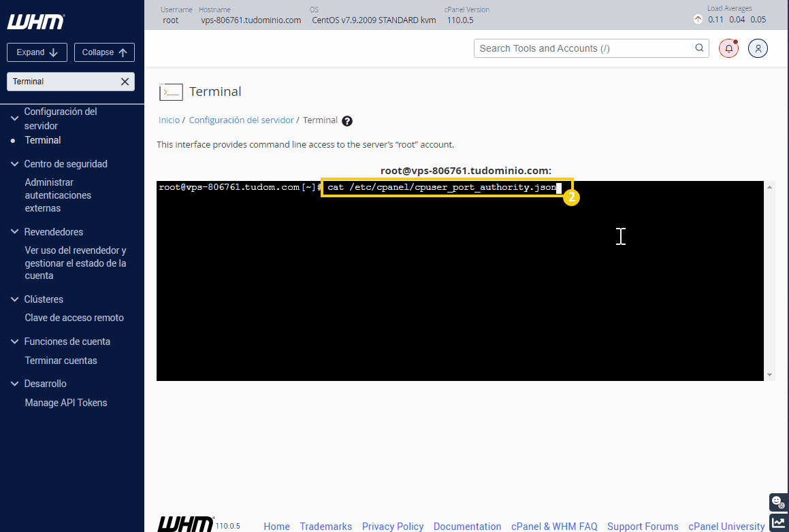Image resolution: width=789 pixels, height=532 pixels.
Task: Go to Configuración del servidor breadcrumb
Action: point(241,120)
